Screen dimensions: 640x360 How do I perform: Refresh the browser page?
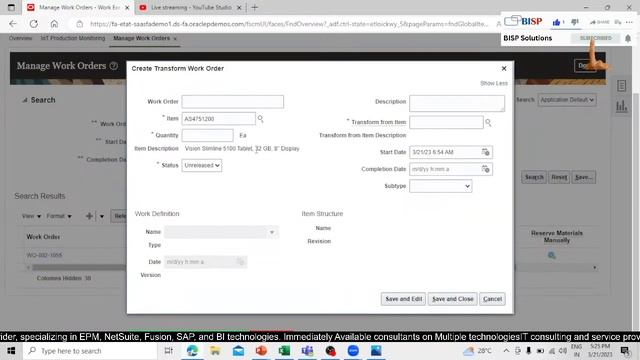33,24
